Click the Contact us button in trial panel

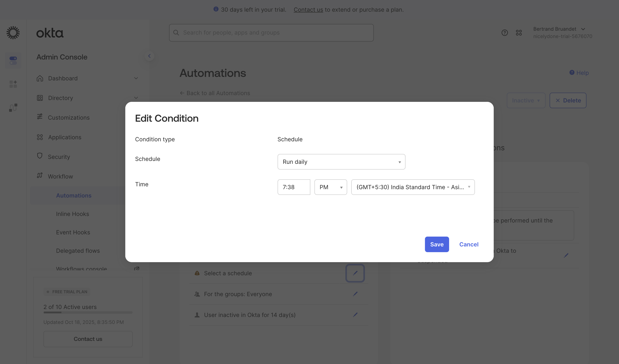tap(88, 339)
